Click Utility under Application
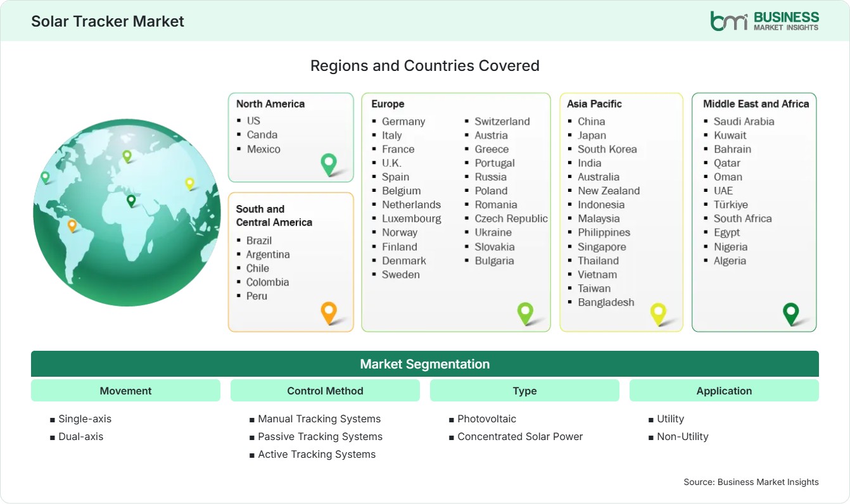The height and width of the screenshot is (504, 850). 671,419
